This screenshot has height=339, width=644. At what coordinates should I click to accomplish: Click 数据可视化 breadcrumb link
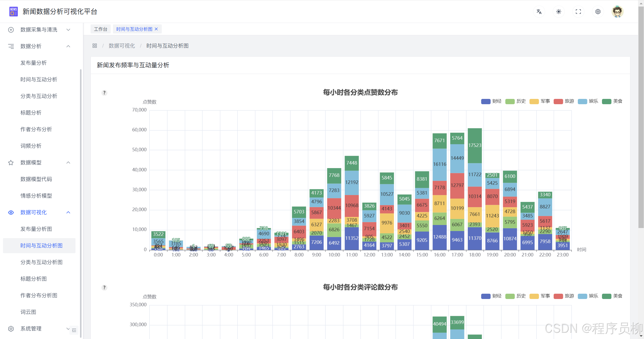coord(122,46)
